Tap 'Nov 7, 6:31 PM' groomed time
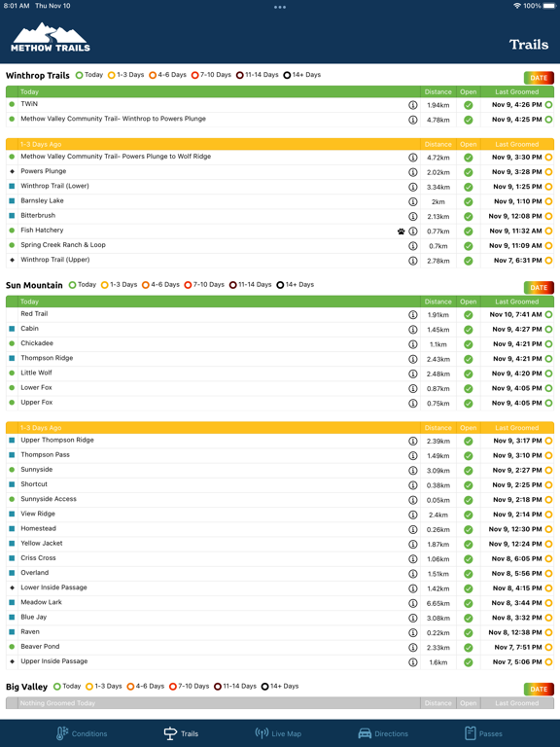The image size is (560, 747). click(517, 261)
